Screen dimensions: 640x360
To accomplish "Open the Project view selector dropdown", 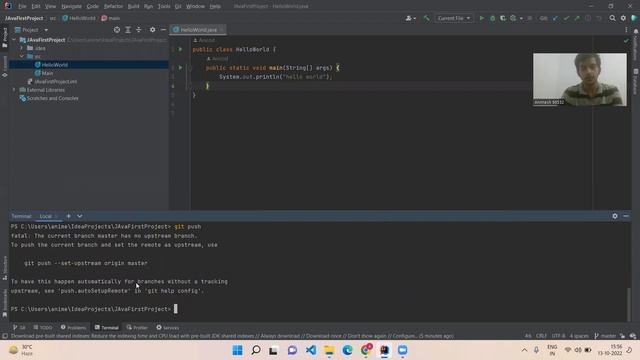I will click(32, 30).
